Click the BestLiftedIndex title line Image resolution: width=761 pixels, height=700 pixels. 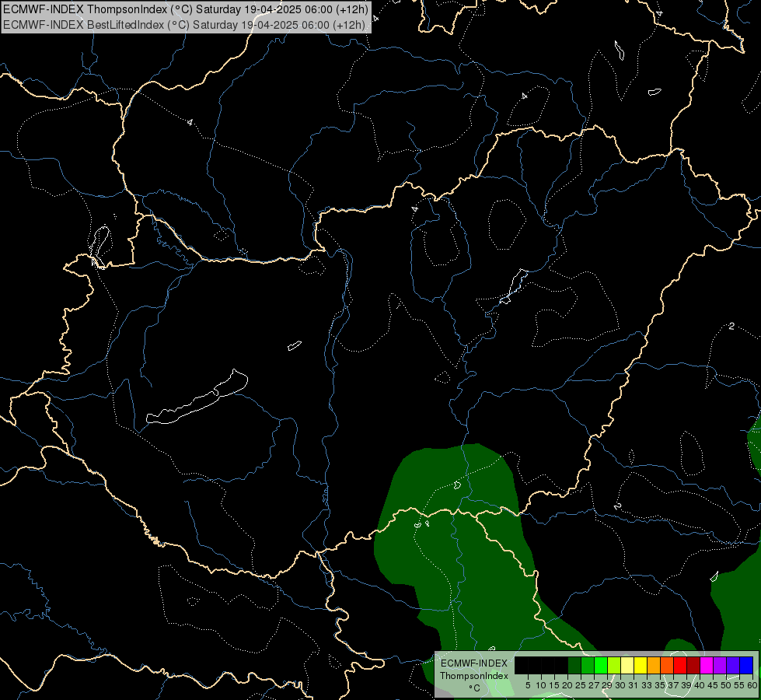(184, 24)
